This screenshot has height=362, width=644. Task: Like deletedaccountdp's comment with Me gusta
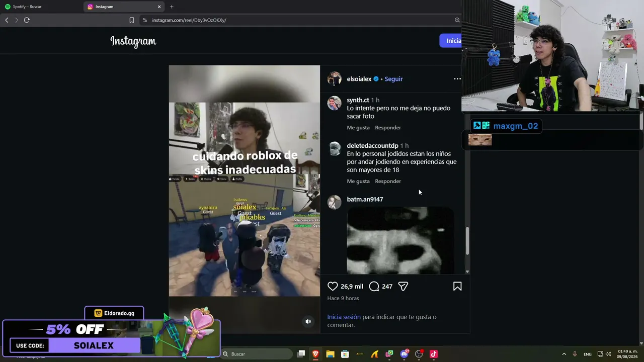[x=358, y=182]
